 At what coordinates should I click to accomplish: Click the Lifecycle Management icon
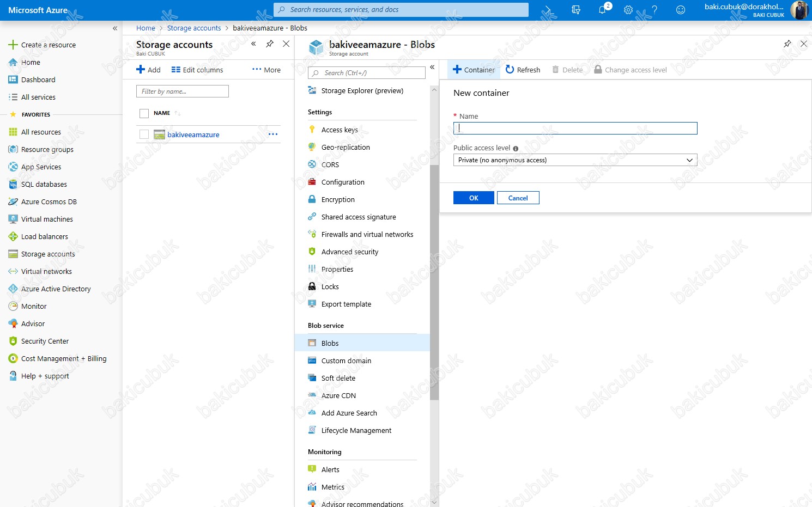pos(312,430)
